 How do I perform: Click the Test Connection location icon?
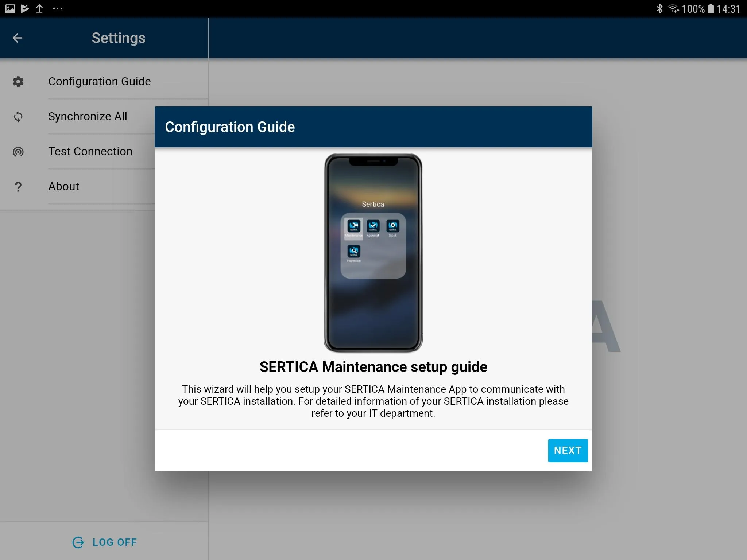coord(18,152)
